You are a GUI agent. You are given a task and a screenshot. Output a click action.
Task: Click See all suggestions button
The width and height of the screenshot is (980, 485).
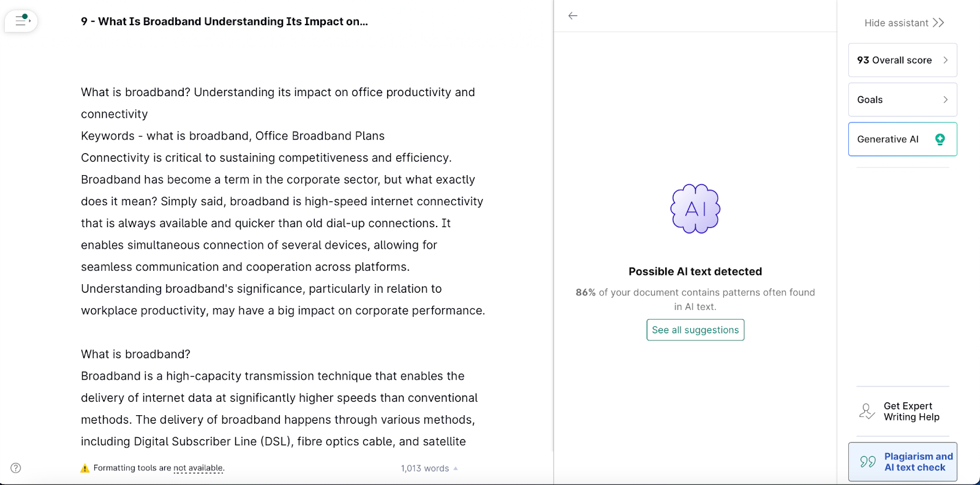[x=695, y=330]
